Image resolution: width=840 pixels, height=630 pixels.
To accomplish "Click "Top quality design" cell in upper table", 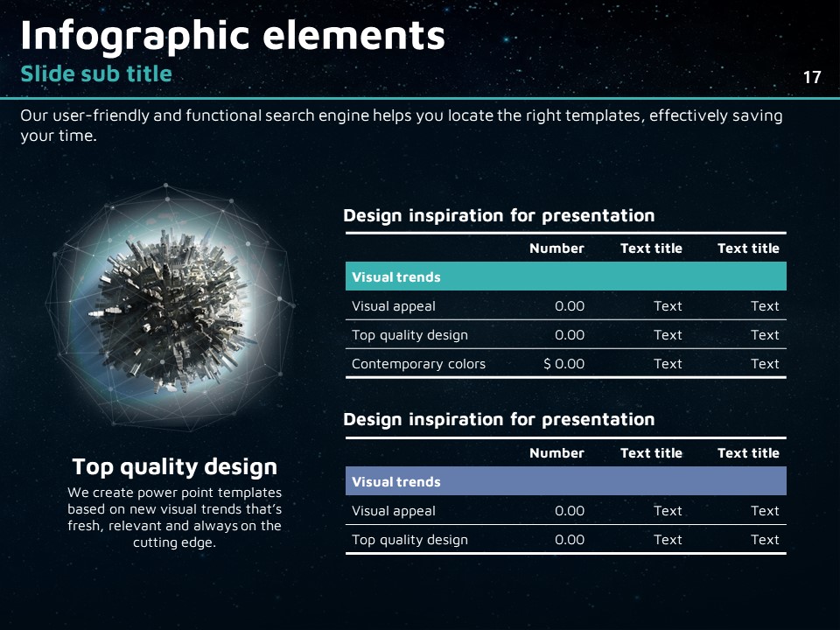I will [x=409, y=335].
